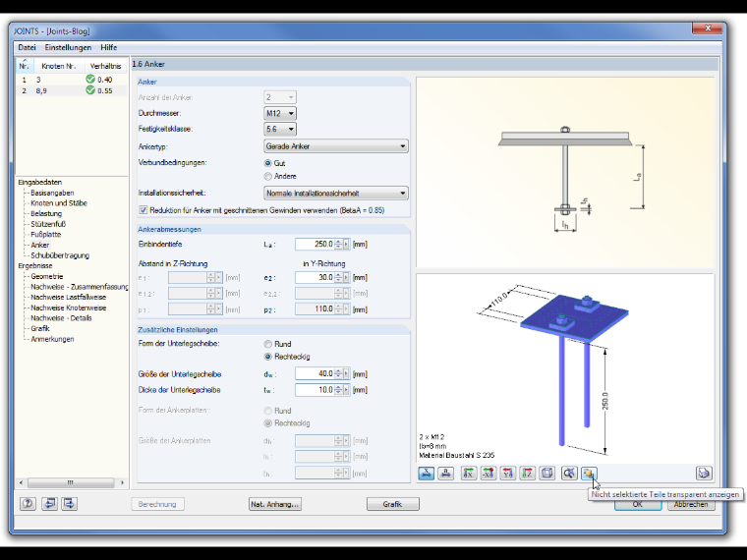Select table row 1 with node 3
Screen dimensions: 747x560
coord(72,80)
